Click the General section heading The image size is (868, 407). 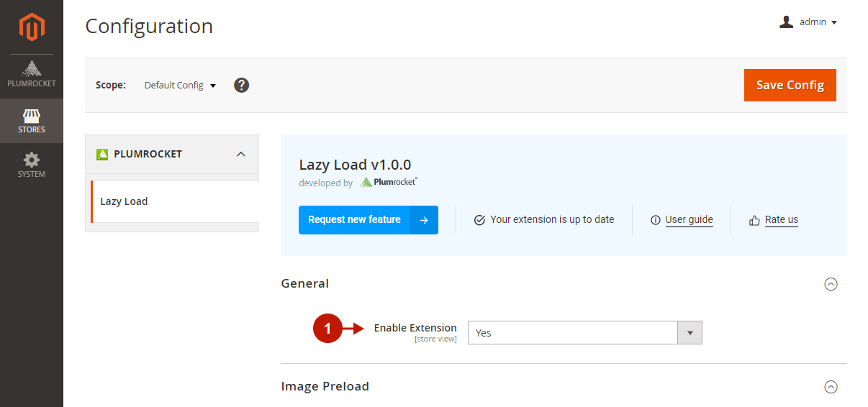(x=305, y=283)
